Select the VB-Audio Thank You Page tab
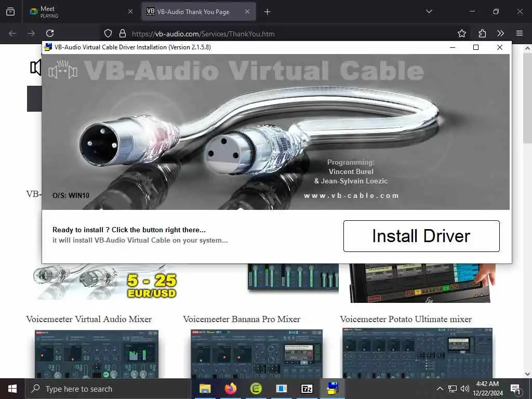Screen dimensions: 532x399 (198, 11)
